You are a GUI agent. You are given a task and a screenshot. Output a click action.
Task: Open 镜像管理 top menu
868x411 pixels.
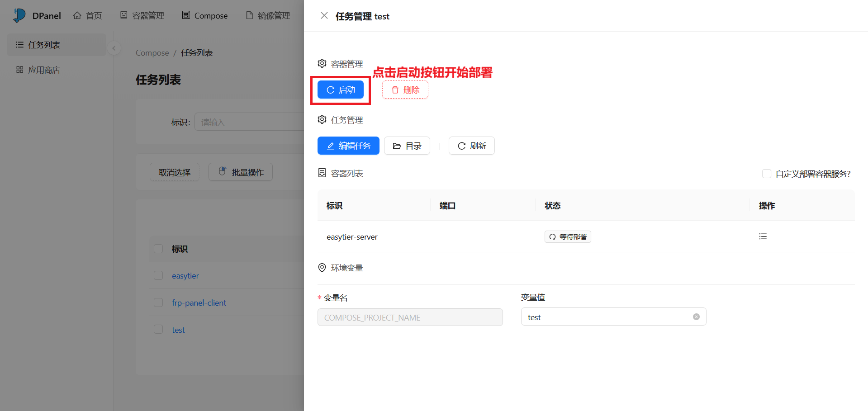[x=268, y=16]
